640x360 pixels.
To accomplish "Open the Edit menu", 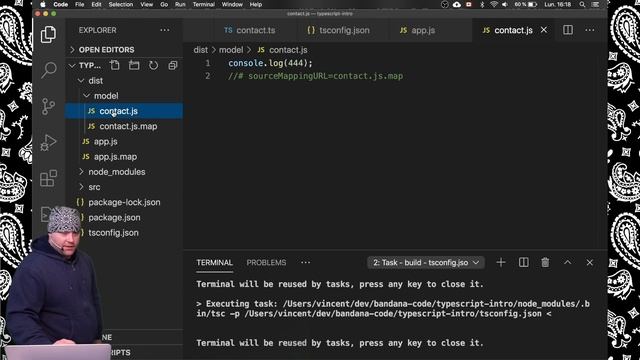I will (x=96, y=4).
